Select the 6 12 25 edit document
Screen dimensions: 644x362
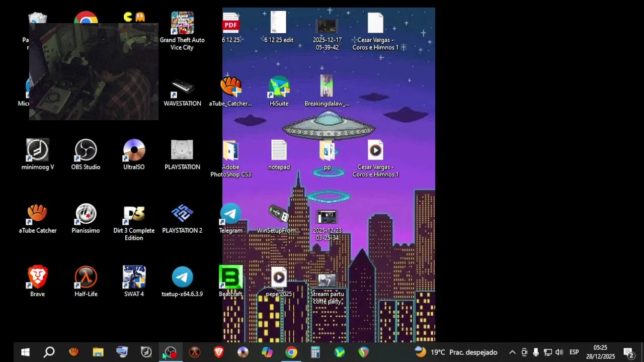click(x=279, y=28)
